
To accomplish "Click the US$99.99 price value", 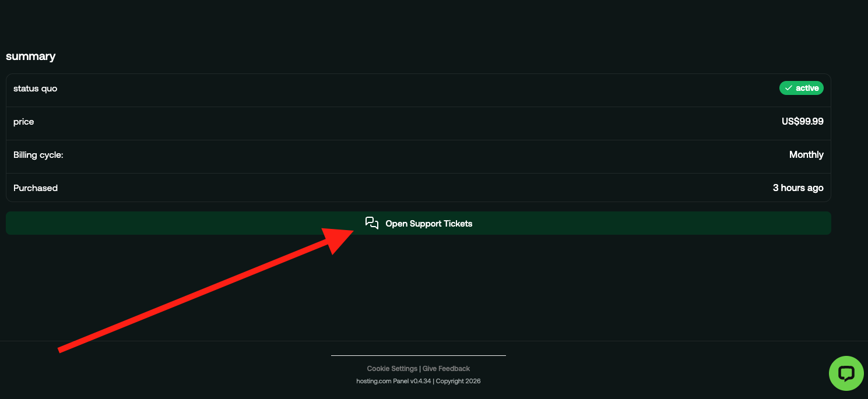I will [x=803, y=122].
